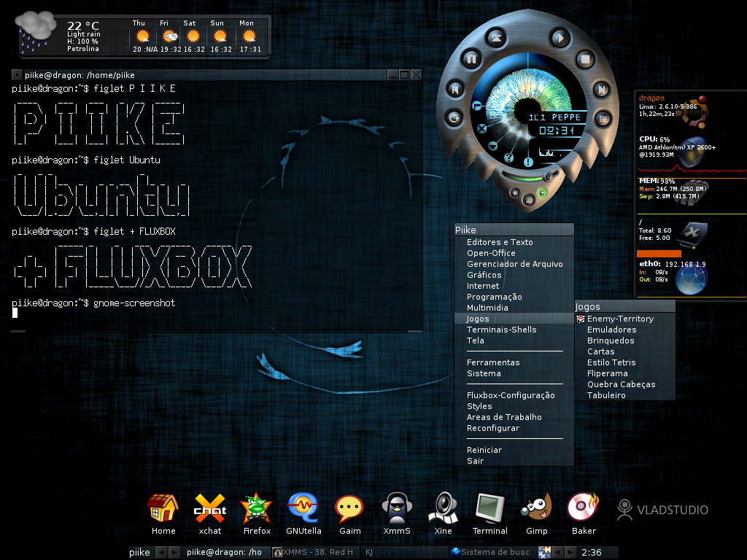Select Gerenciador de Arquivo in the Piike menu

coord(514,264)
